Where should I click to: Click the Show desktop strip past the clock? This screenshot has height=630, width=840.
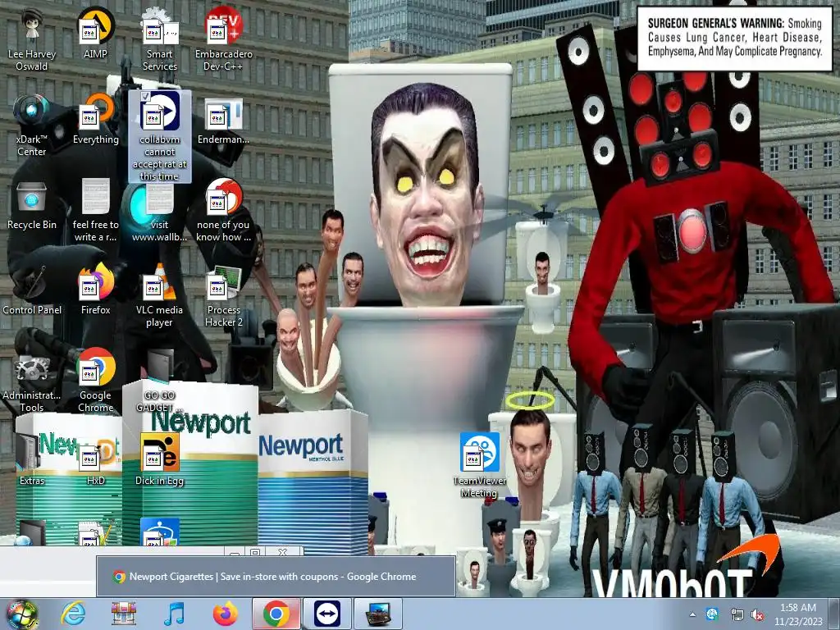pos(836,614)
